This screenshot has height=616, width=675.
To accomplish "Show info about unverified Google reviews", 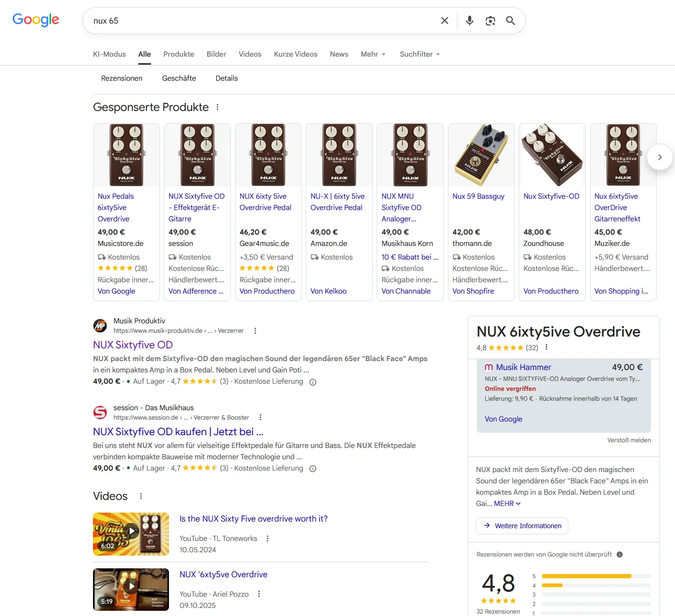I will point(620,555).
